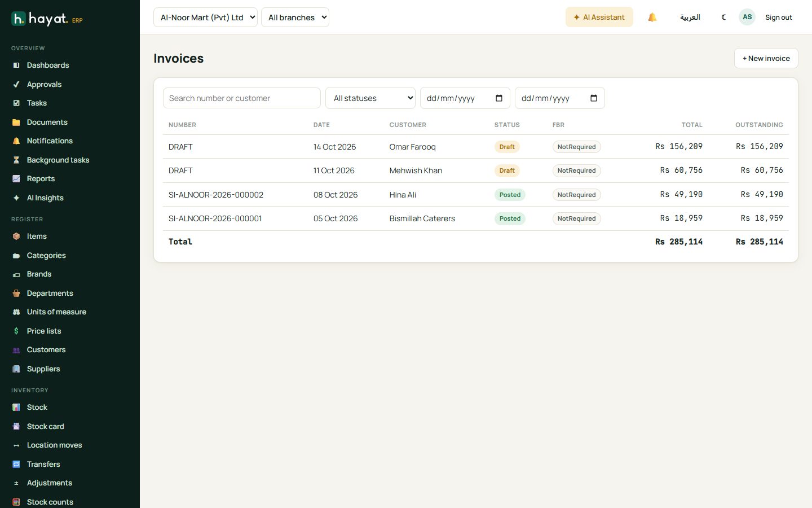
Task: Open the All statuses filter dropdown
Action: coord(370,98)
